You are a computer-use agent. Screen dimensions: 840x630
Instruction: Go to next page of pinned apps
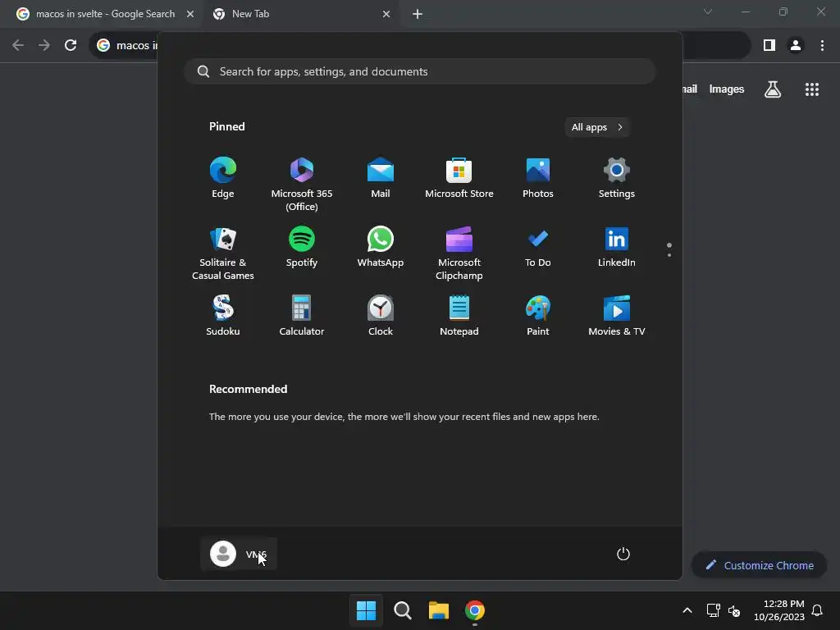[x=669, y=254]
